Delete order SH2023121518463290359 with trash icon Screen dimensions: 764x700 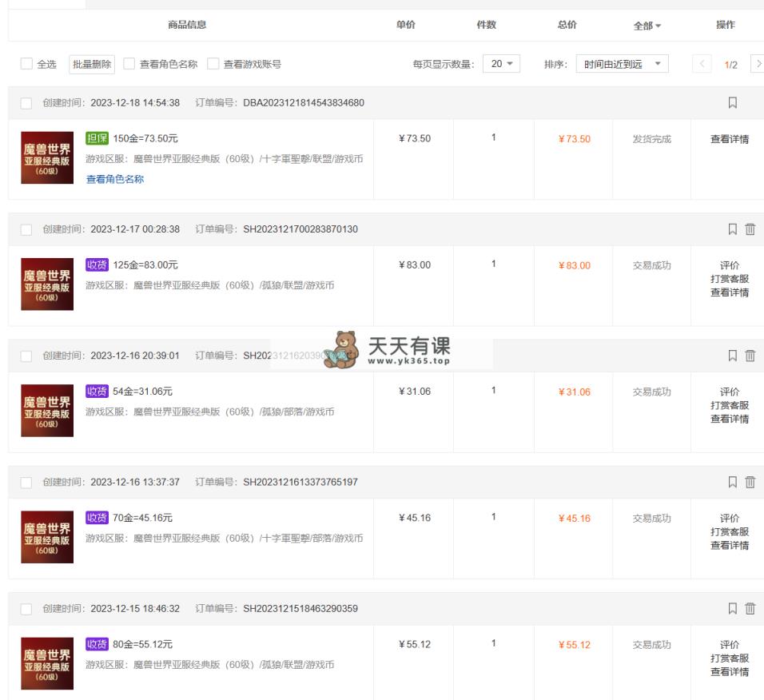(x=750, y=608)
